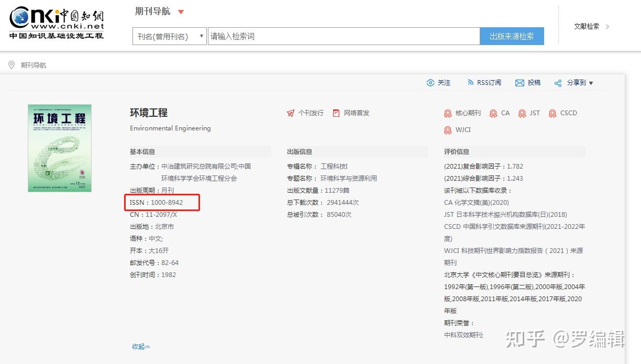View the 环境工程 journal cover image
641x364 pixels.
pyautogui.click(x=60, y=148)
